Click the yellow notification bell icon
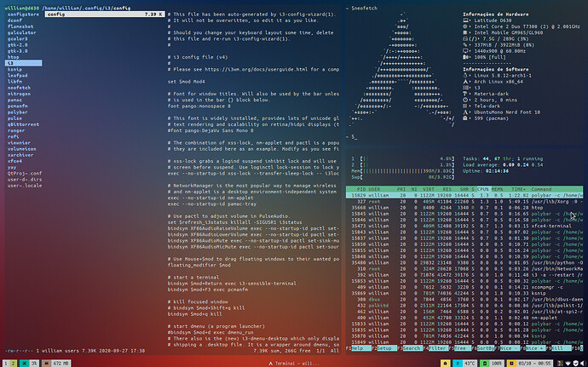588x367 pixels. (446, 364)
